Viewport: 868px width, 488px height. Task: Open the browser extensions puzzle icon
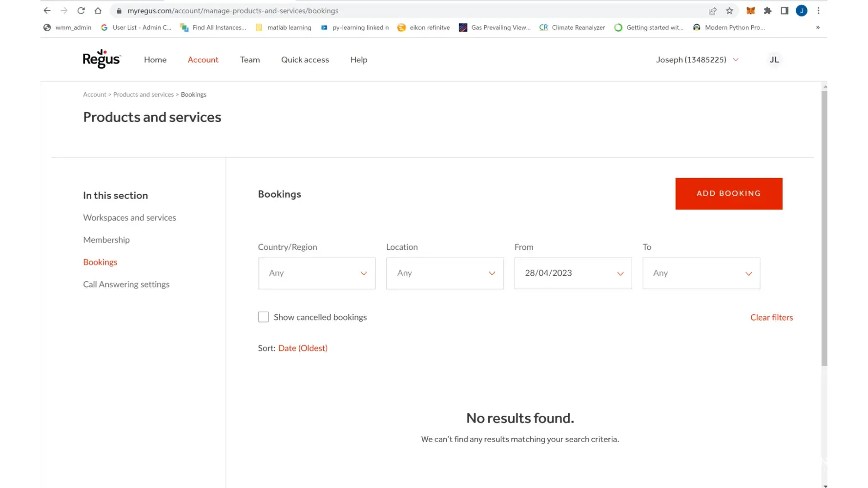[x=767, y=11]
